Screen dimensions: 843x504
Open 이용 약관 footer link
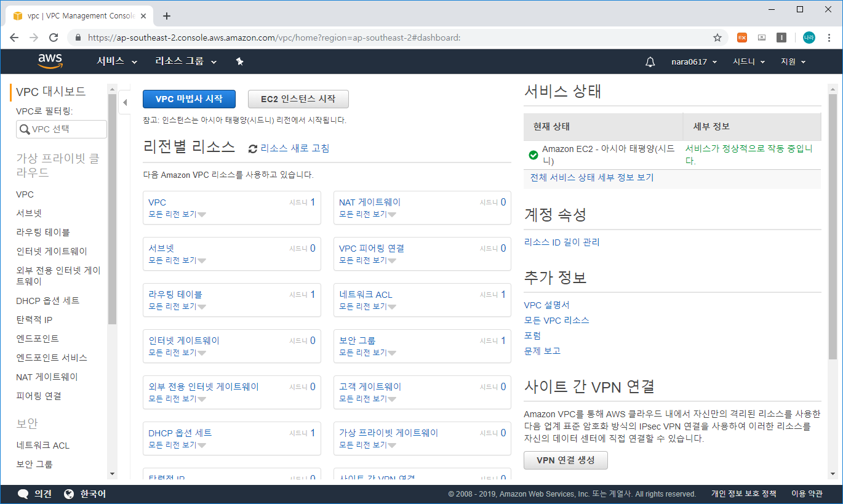pyautogui.click(x=807, y=494)
